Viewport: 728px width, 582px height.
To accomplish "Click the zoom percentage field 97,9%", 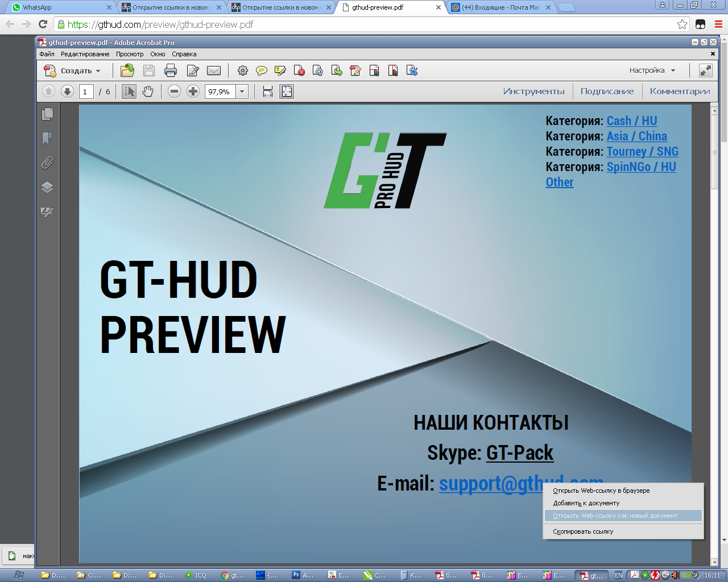I will tap(220, 92).
